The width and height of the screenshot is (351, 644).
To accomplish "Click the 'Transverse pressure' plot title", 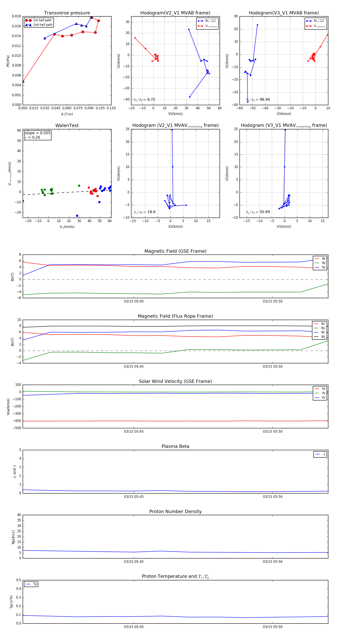I will (67, 13).
